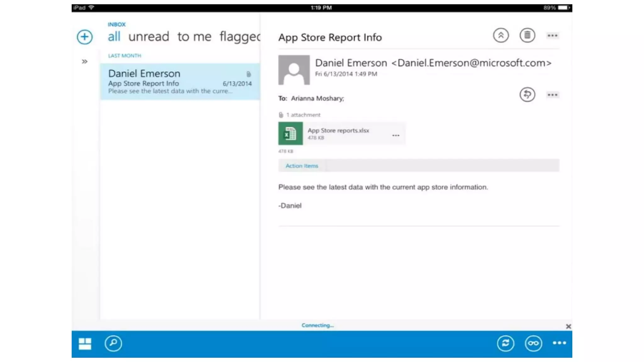Select the flagged filter tab

coord(240,37)
